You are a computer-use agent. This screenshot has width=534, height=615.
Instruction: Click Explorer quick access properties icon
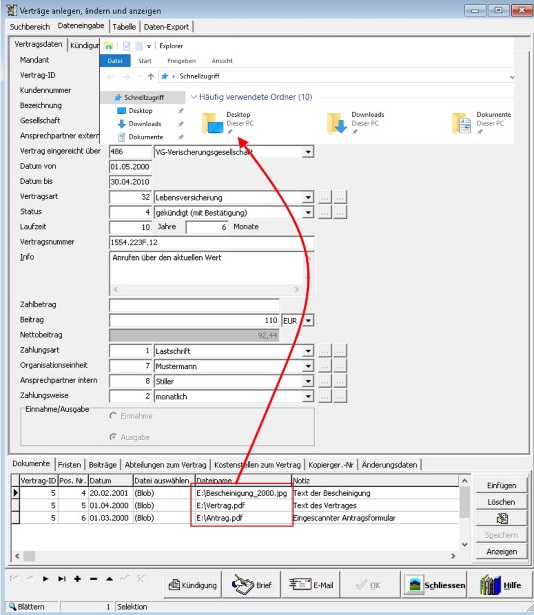[x=126, y=46]
